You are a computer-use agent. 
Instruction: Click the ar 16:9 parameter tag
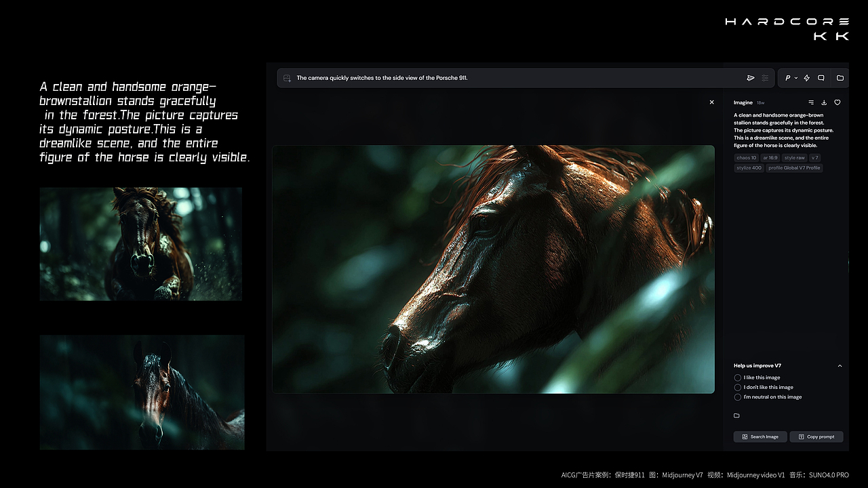point(770,158)
